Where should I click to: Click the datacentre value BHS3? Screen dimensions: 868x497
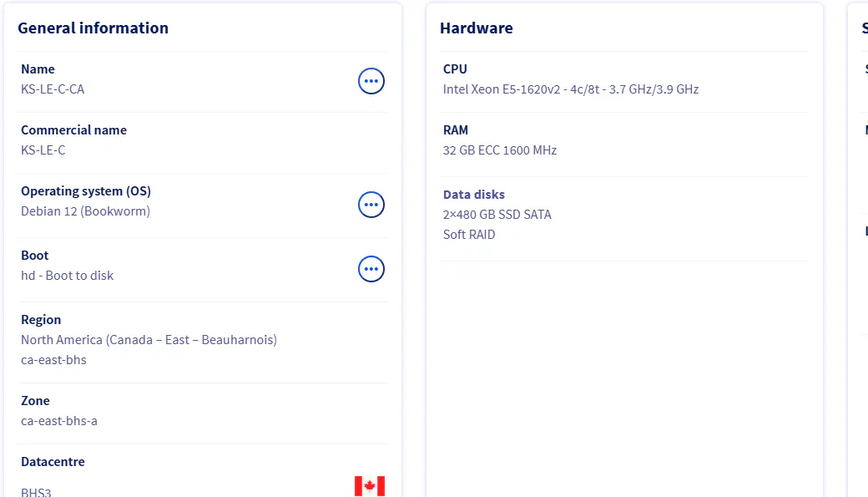[36, 492]
